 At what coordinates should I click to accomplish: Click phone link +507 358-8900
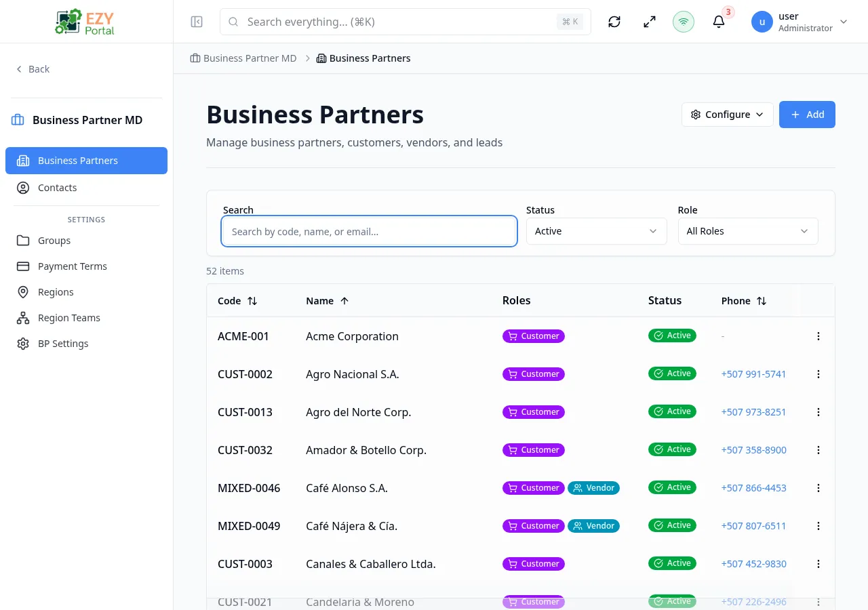[x=753, y=450]
